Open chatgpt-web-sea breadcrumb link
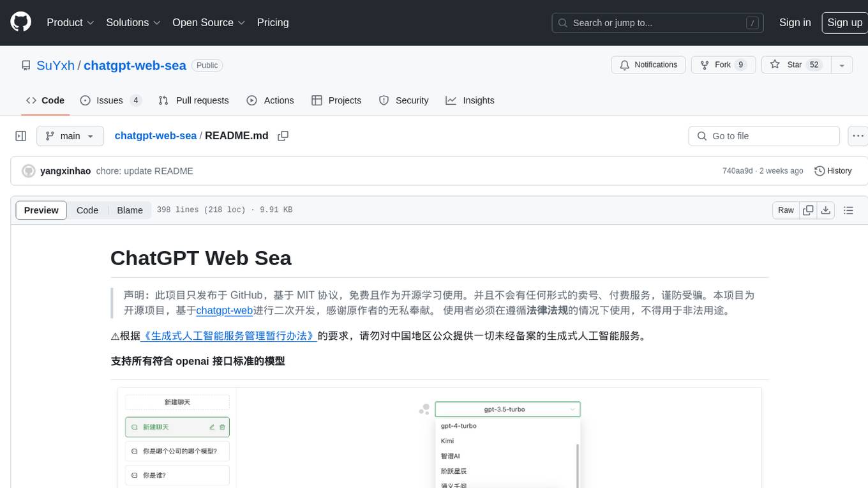This screenshot has height=488, width=868. pos(156,136)
